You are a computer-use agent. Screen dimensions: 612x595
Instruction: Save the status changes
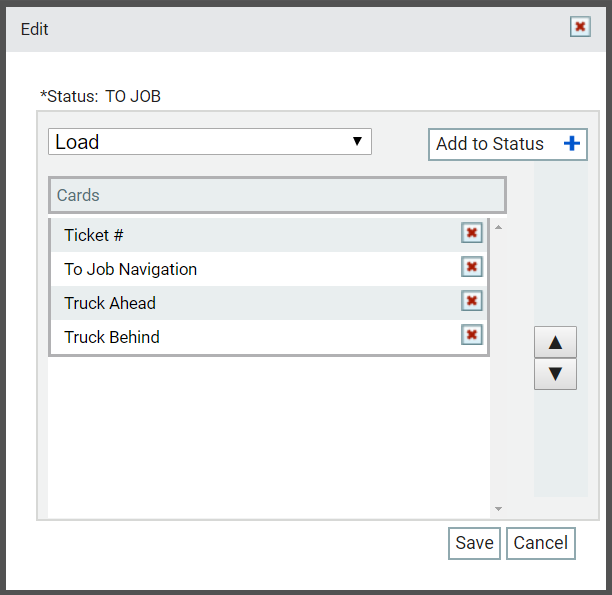point(474,543)
